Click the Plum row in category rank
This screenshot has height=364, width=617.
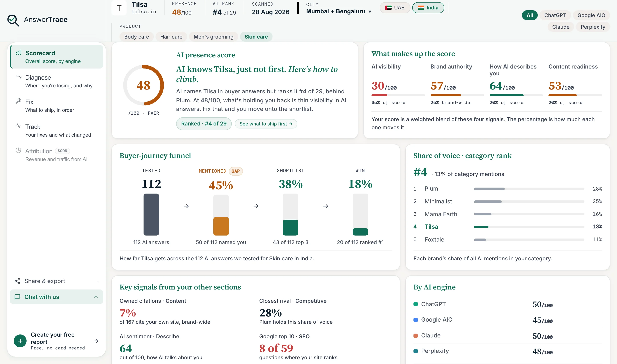pos(508,189)
